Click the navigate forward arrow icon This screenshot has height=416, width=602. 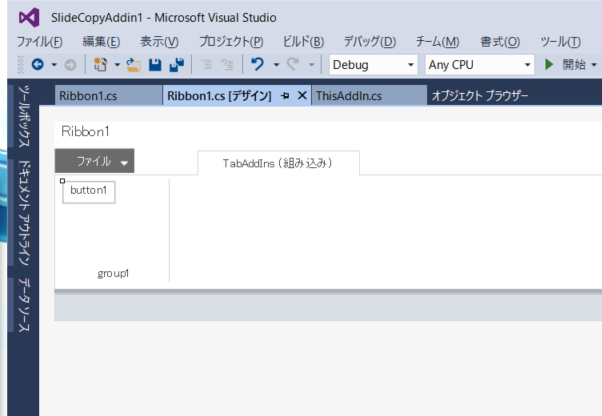70,65
